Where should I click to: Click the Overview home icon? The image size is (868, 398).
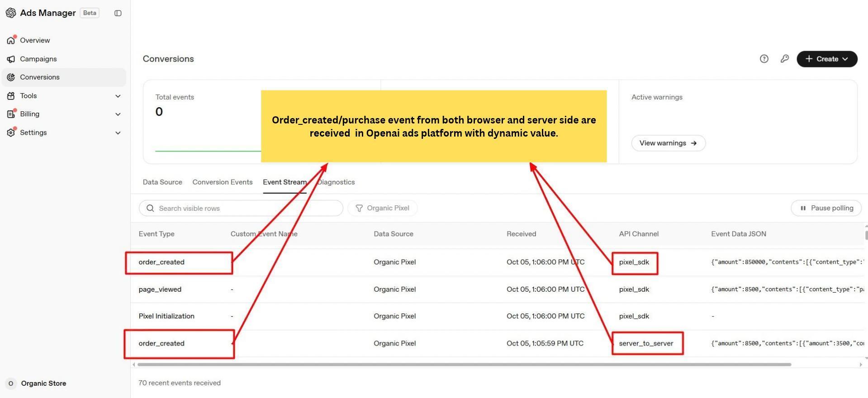tap(11, 40)
